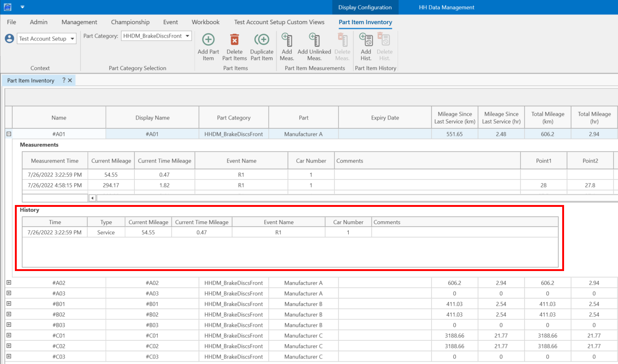The image size is (618, 364).
Task: Select the Service history entry row
Action: [106, 232]
